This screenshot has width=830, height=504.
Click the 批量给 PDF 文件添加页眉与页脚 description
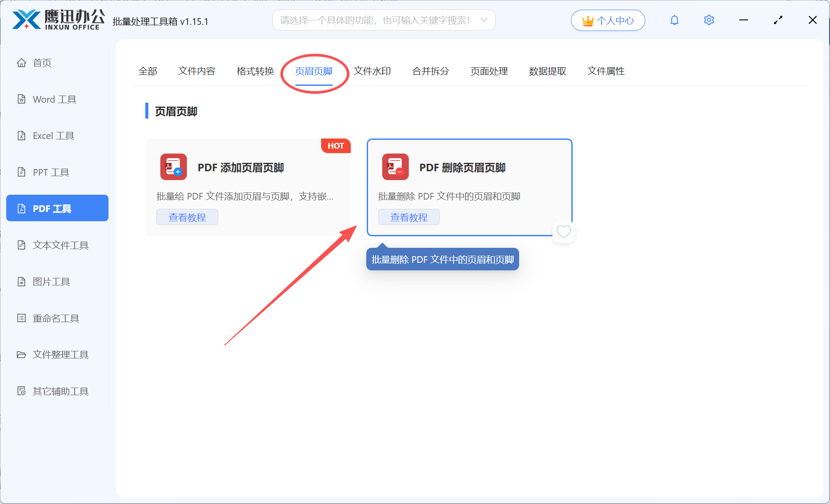245,196
